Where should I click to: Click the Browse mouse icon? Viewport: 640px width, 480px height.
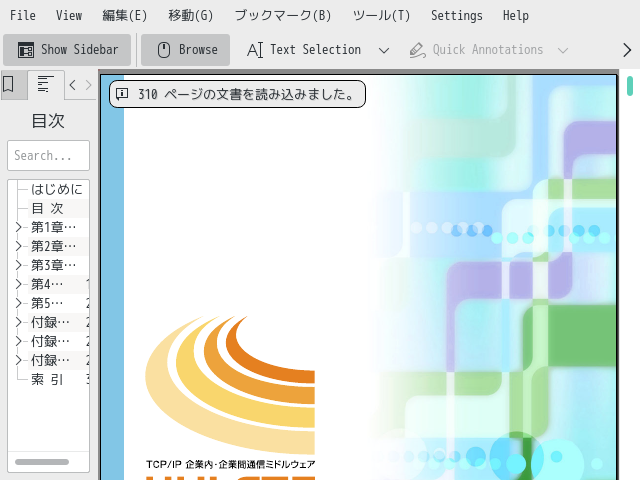164,50
